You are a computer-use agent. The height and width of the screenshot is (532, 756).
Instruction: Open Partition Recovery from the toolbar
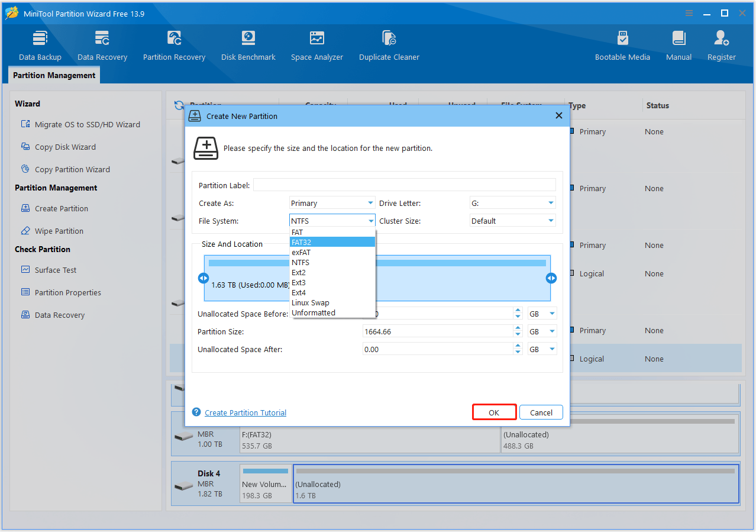[174, 46]
